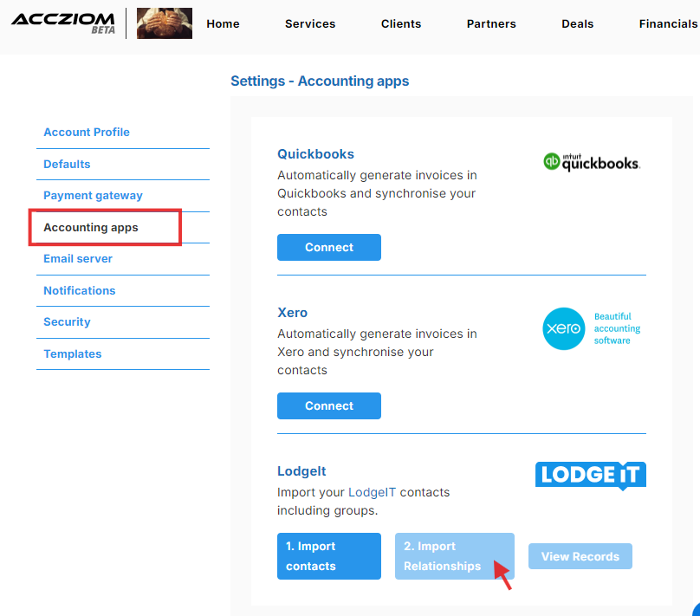Image resolution: width=700 pixels, height=616 pixels.
Task: Click the Intuit Quickbooks logo
Action: (592, 162)
